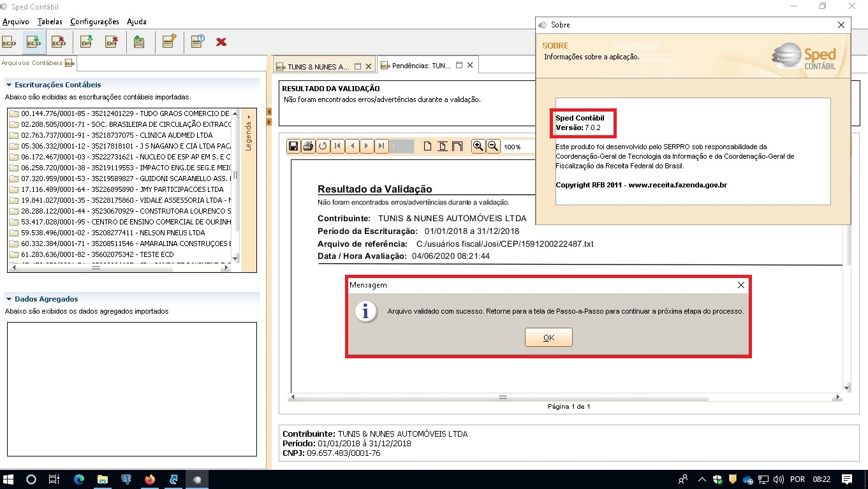Screen dimensions: 868x489
Task: Close the TUNIS & NUNES tab
Action: [369, 66]
